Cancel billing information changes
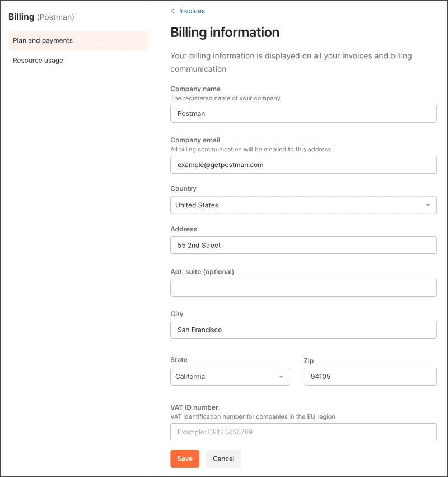The height and width of the screenshot is (477, 448). (223, 459)
